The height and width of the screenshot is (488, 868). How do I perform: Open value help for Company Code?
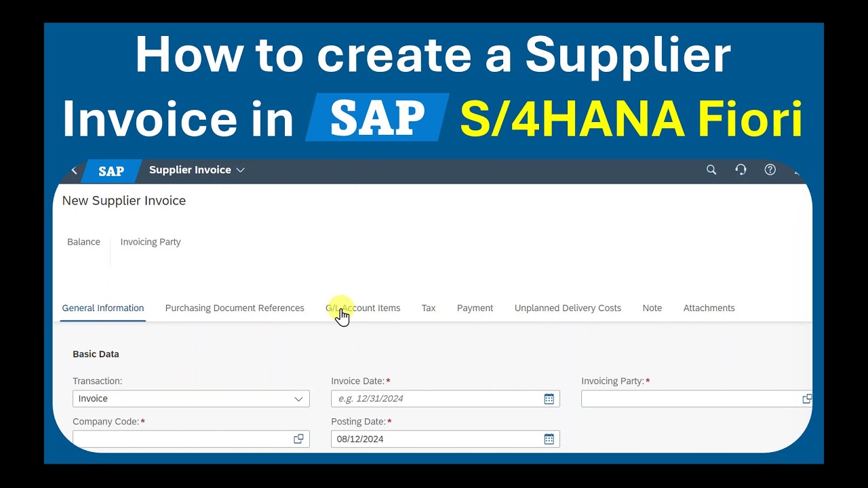pos(298,439)
